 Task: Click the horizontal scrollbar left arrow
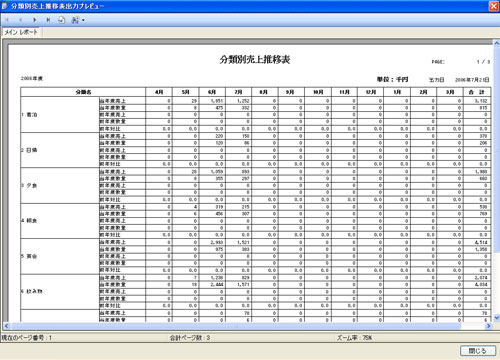click(6, 326)
